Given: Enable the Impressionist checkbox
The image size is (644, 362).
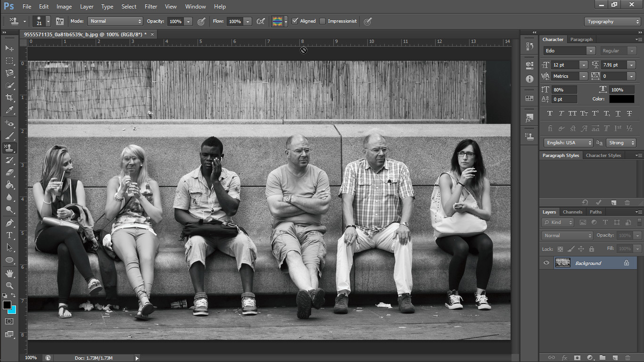Looking at the screenshot, I should click(x=322, y=21).
